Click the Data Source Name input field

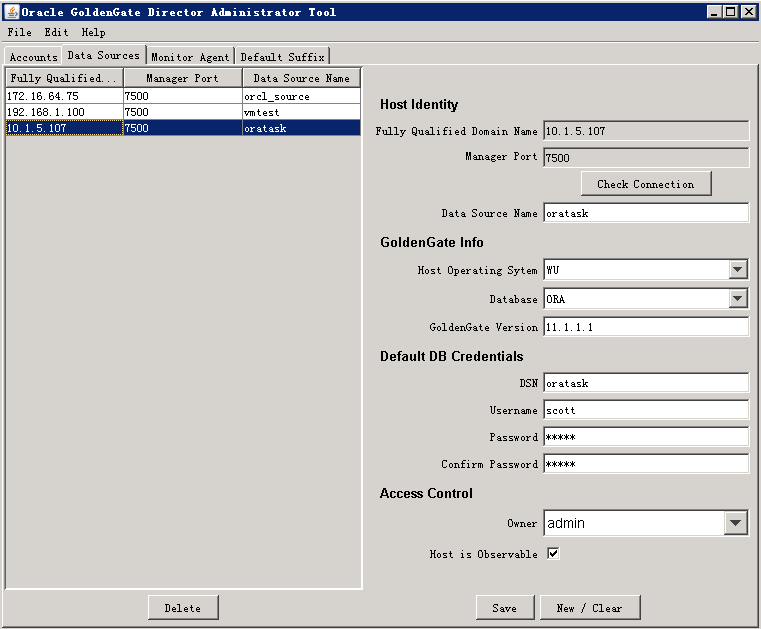click(x=645, y=213)
